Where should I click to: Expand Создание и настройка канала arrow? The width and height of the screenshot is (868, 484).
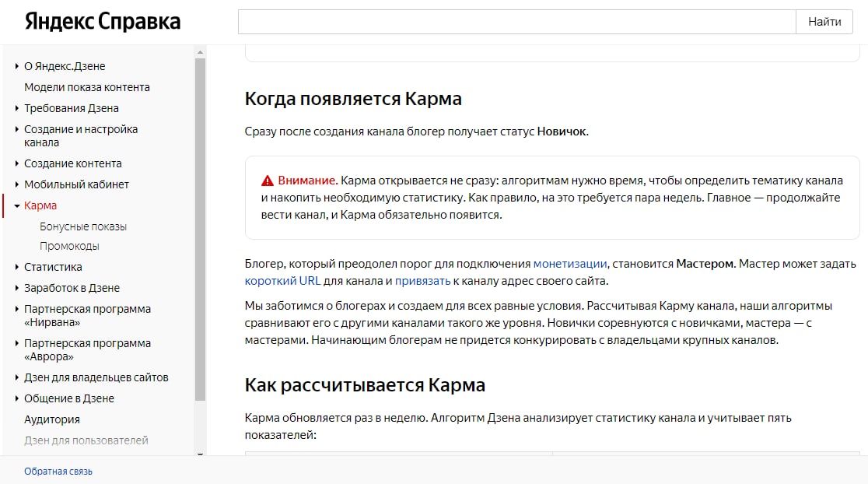[16, 129]
